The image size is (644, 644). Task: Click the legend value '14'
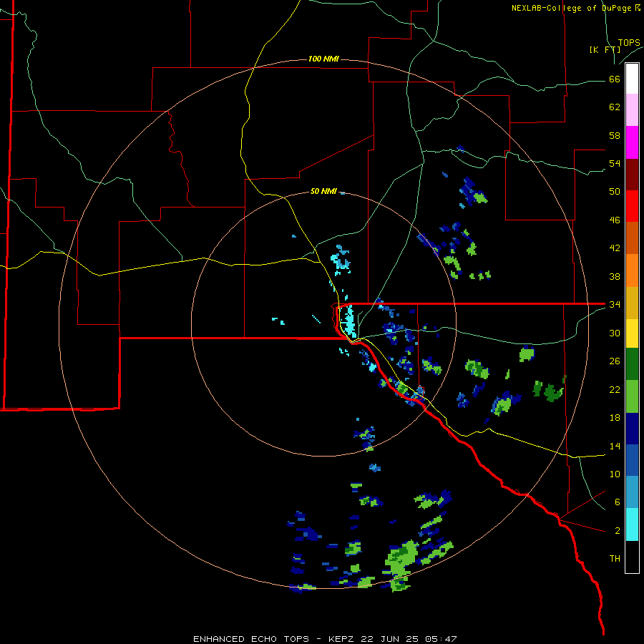(615, 446)
